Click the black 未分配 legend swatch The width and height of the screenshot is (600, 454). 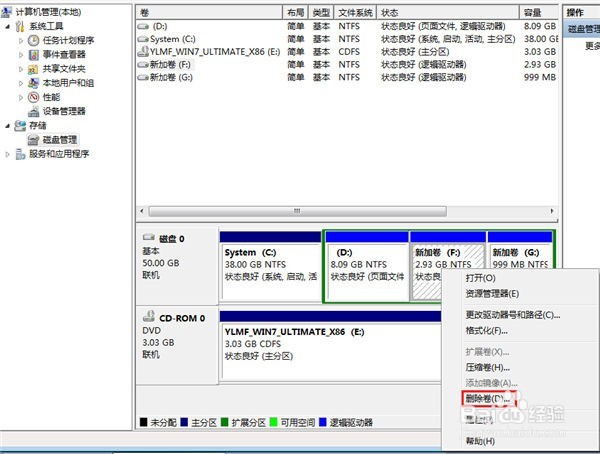point(143,422)
